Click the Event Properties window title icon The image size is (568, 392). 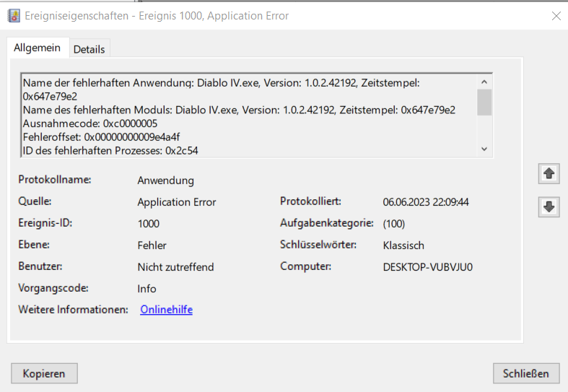[14, 16]
